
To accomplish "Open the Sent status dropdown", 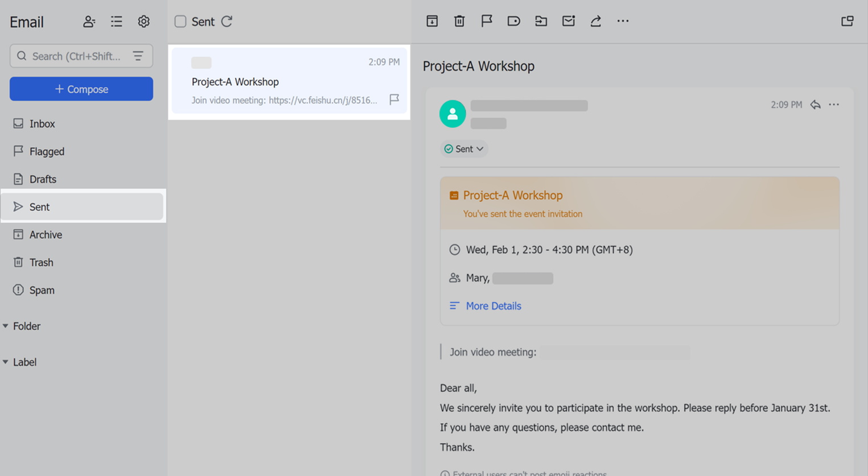I will [464, 148].
